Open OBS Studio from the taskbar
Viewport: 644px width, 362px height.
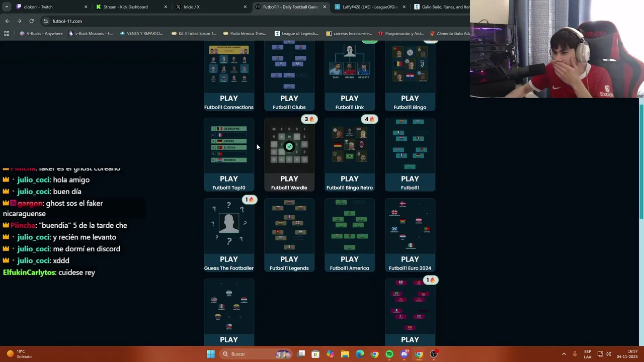click(x=434, y=354)
